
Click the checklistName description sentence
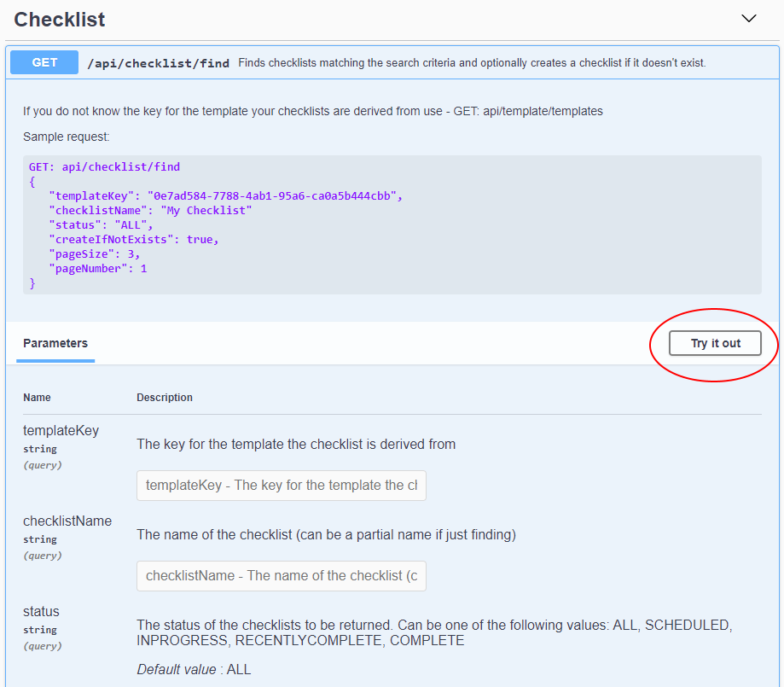(x=327, y=535)
